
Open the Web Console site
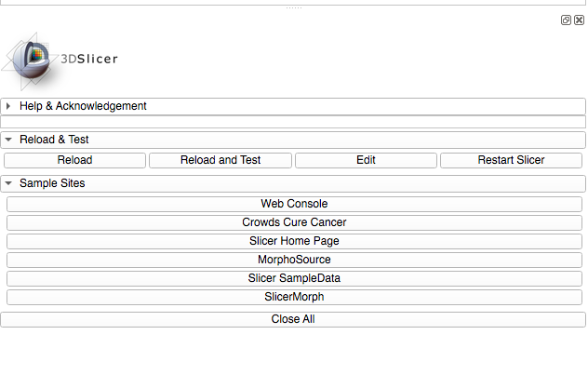pyautogui.click(x=294, y=204)
